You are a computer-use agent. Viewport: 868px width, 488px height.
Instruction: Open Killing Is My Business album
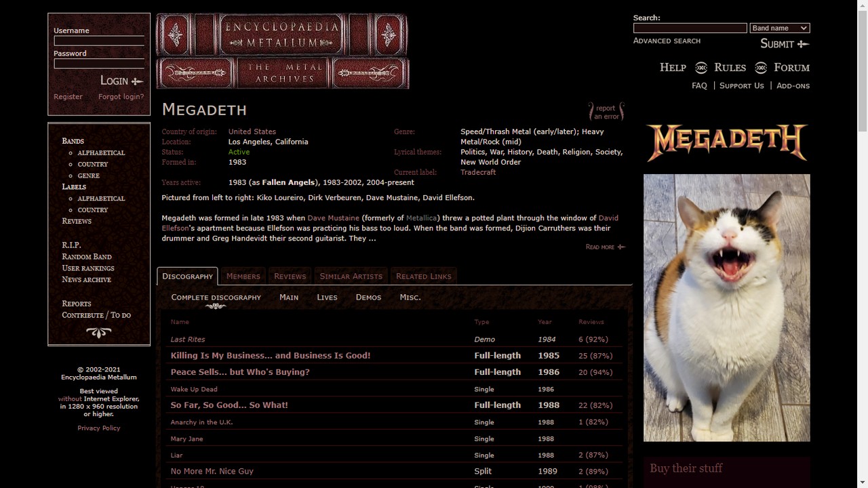pyautogui.click(x=271, y=356)
